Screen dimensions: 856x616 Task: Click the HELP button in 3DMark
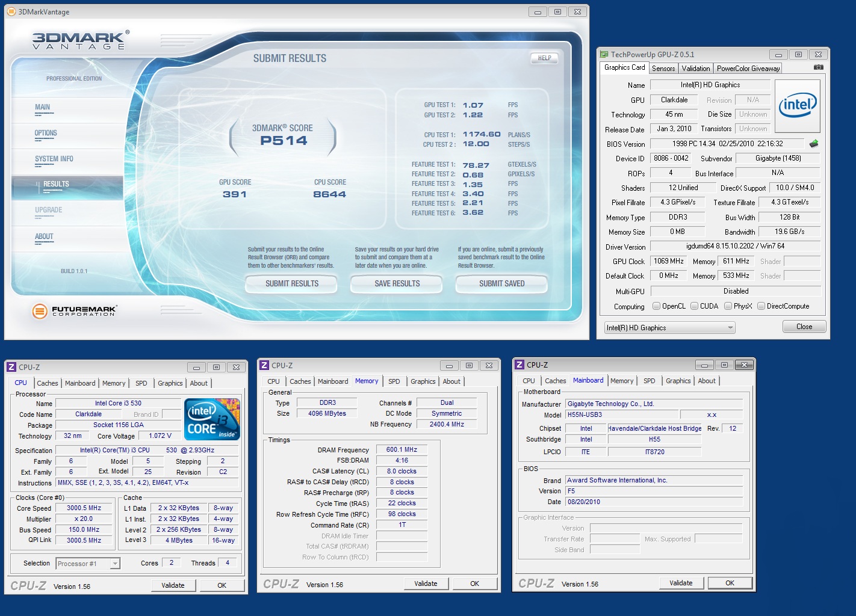point(545,58)
